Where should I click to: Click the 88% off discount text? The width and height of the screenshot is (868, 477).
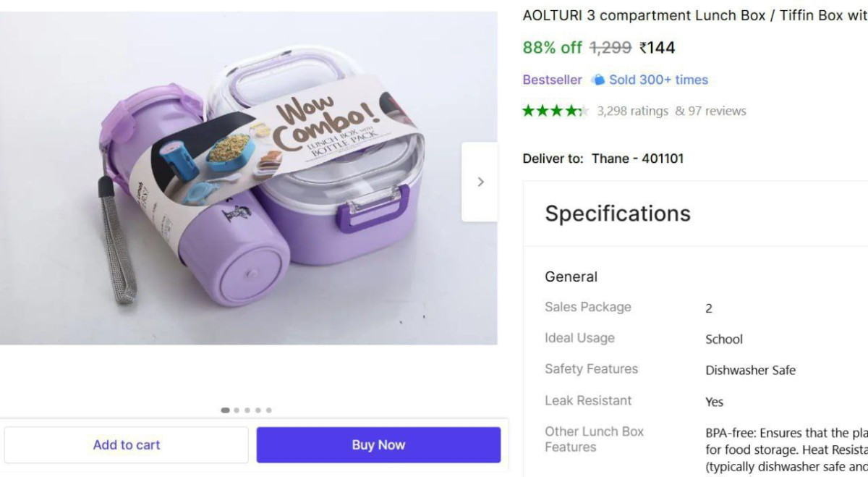coord(552,48)
